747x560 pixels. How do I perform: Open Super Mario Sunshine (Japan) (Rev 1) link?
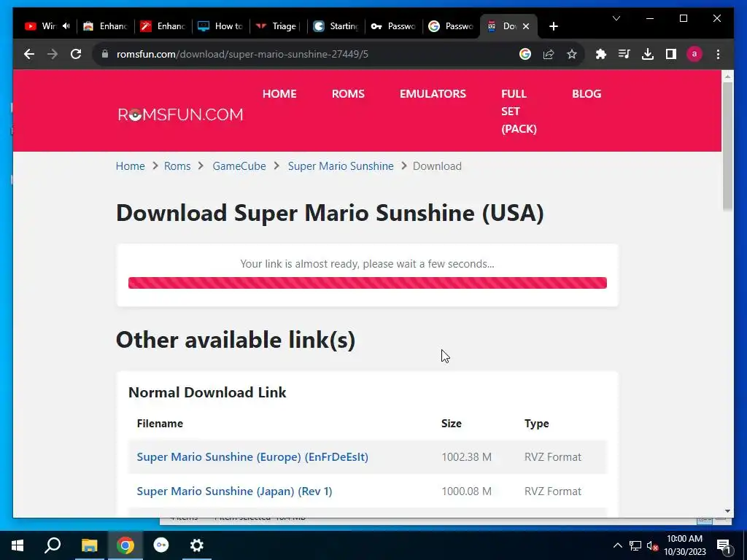234,491
